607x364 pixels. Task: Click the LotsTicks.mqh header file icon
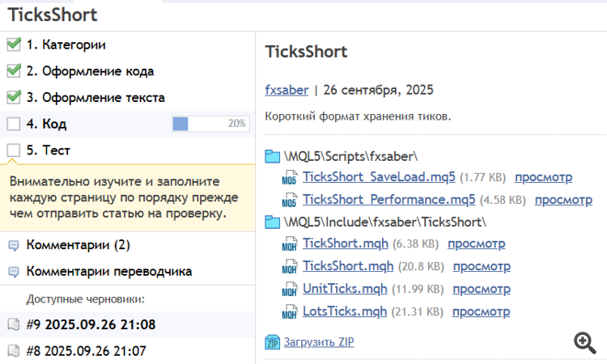[x=290, y=311]
